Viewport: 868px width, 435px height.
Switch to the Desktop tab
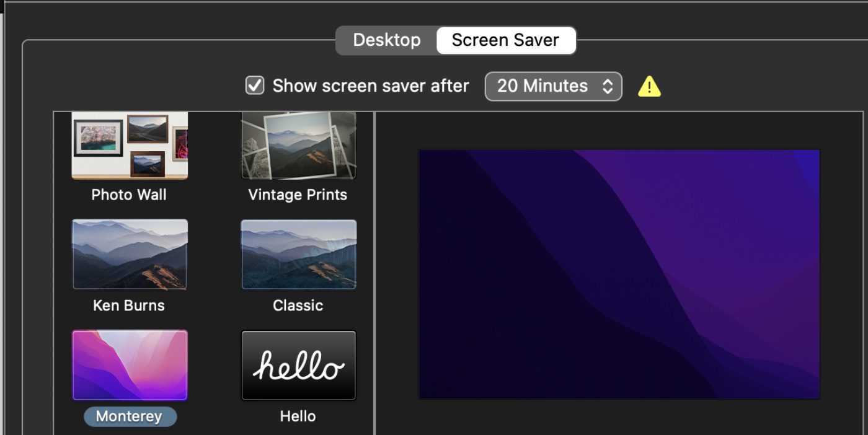[386, 40]
